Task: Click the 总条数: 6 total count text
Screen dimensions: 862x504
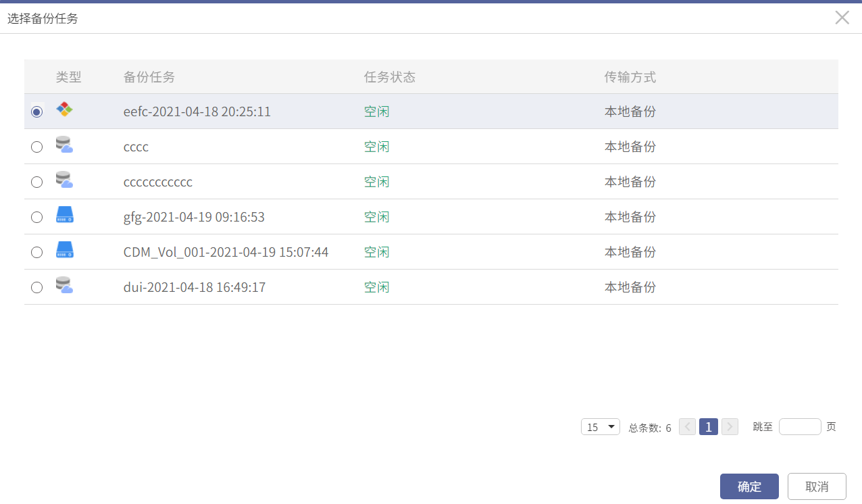Action: tap(650, 428)
